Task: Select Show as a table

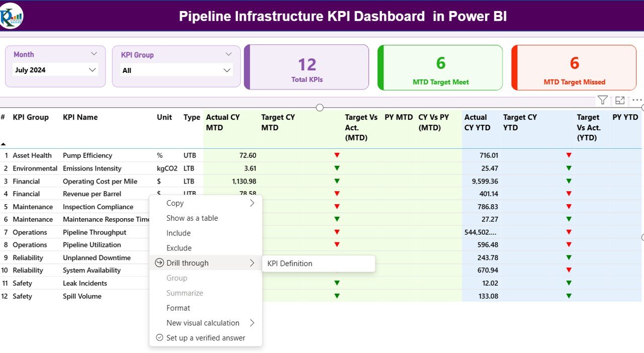Action: click(x=192, y=218)
